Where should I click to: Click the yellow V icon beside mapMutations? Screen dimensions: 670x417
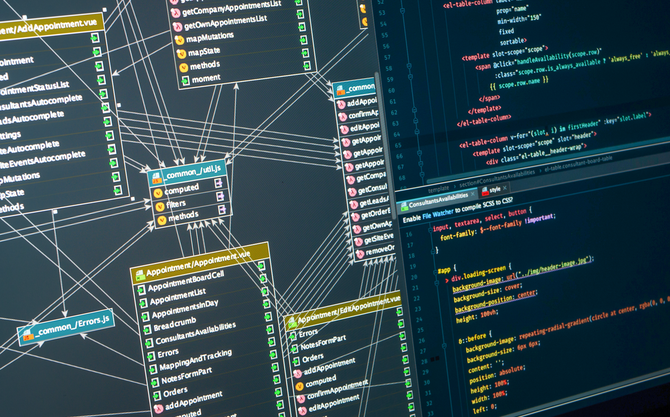pos(179,41)
